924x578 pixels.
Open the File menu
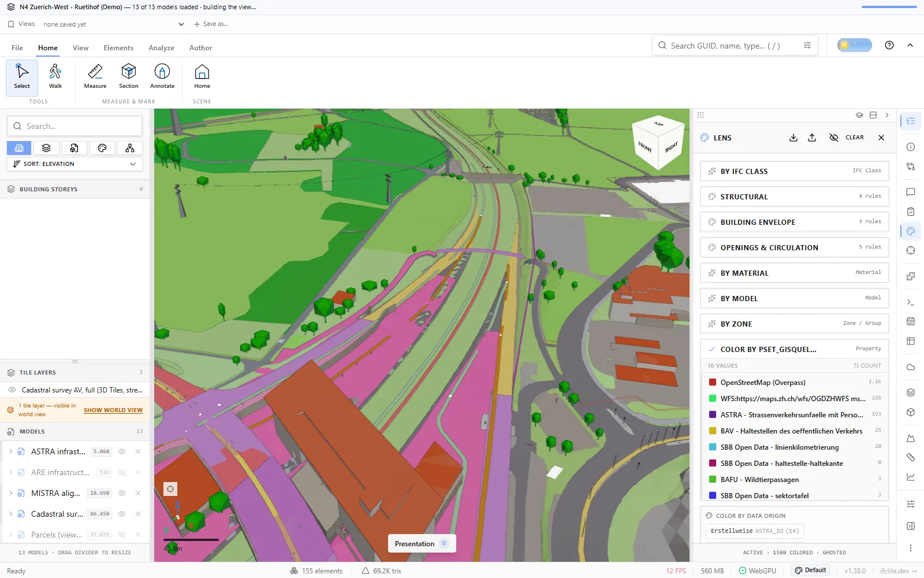tap(17, 48)
